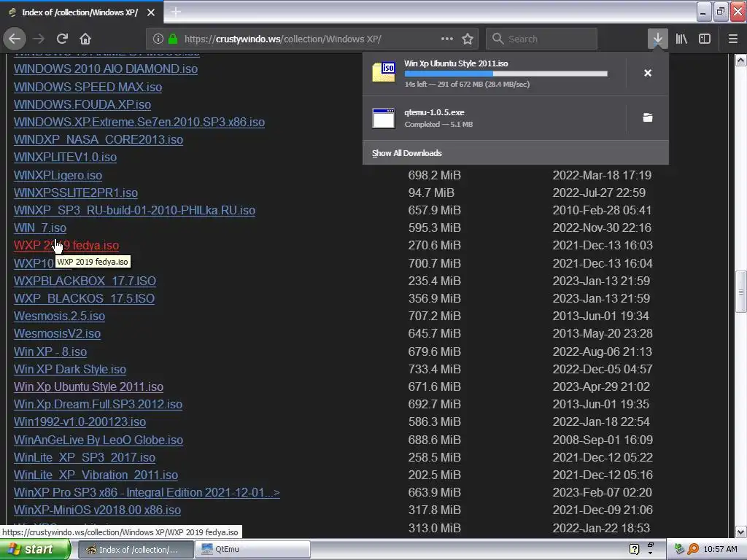Click visited Win Xp Ubuntu Style 2011.iso link
Image resolution: width=747 pixels, height=560 pixels.
[88, 386]
